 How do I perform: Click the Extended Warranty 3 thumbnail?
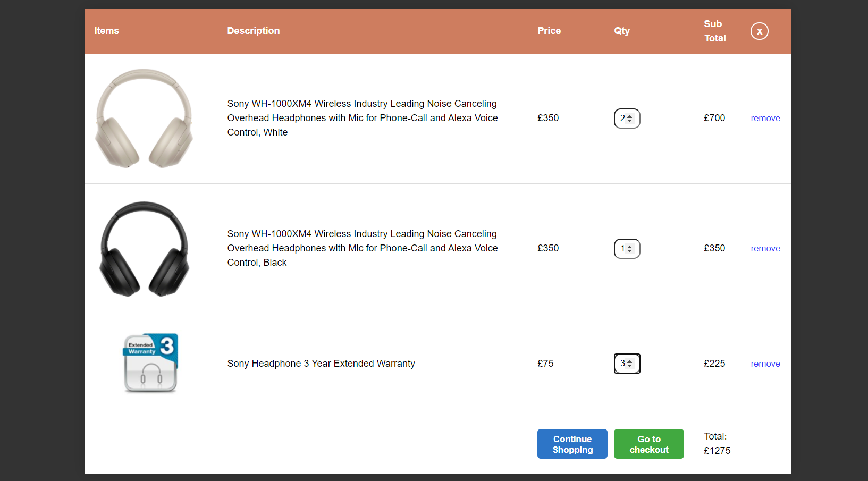(150, 363)
